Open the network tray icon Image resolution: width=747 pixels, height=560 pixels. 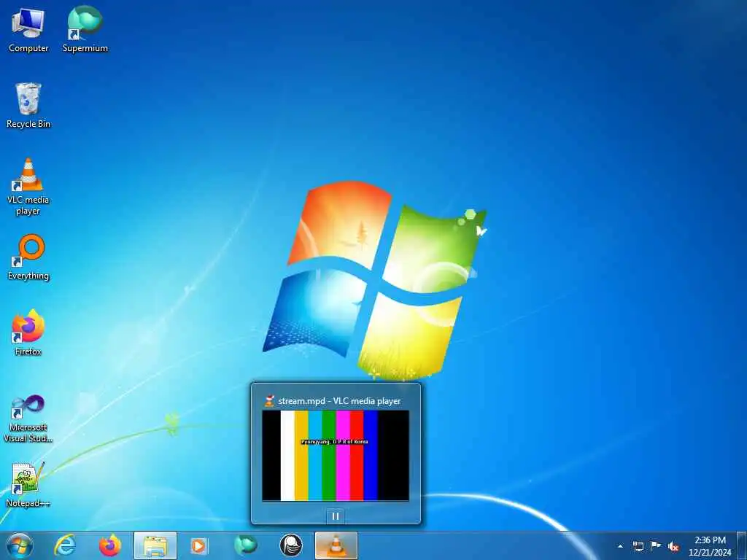pyautogui.click(x=638, y=546)
